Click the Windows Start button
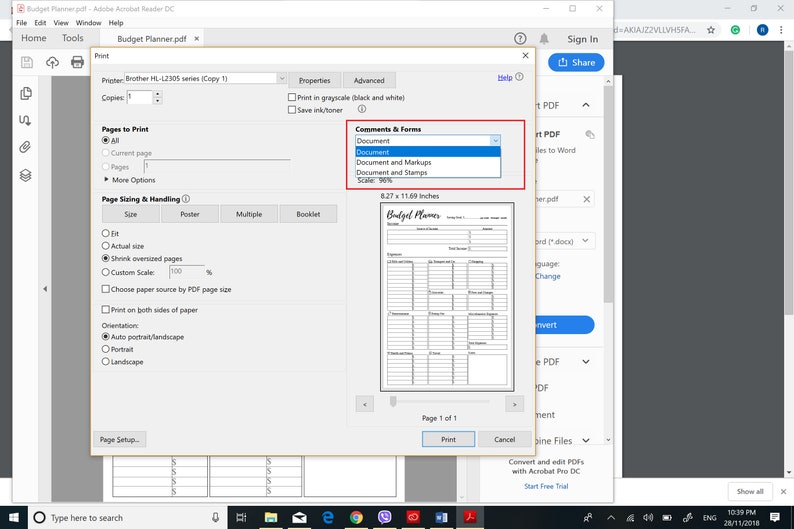Screen dimensions: 794x529 click(x=14, y=517)
